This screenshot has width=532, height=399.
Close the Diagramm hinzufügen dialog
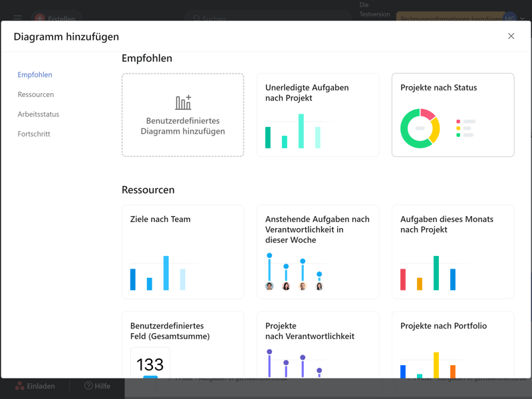pos(511,36)
